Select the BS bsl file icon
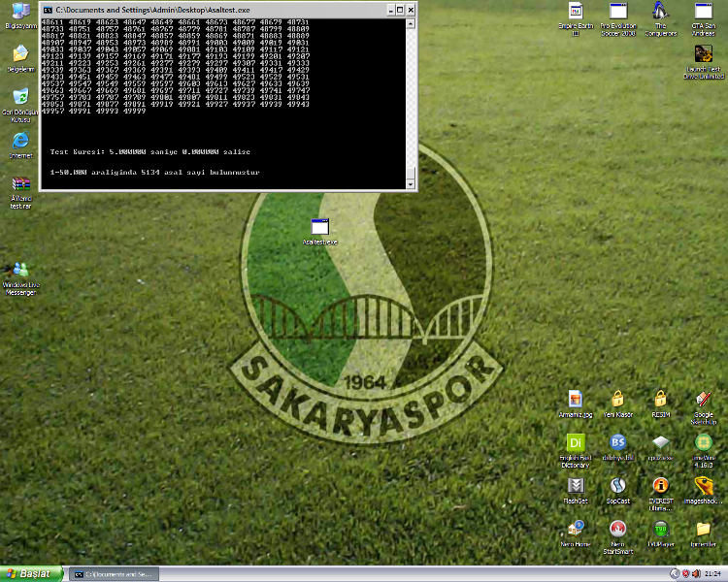The width and height of the screenshot is (728, 582). point(618,447)
